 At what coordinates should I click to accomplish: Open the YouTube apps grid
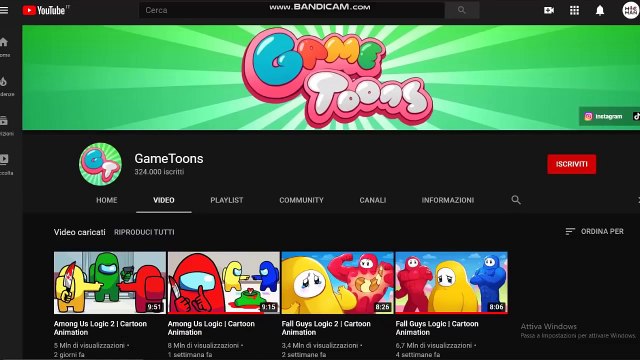(574, 10)
